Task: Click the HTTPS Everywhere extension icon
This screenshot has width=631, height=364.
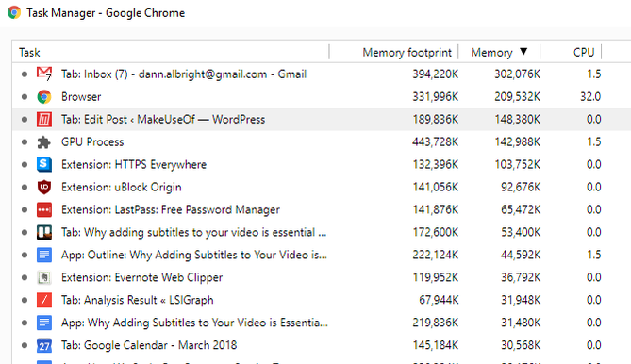Action: click(x=44, y=164)
